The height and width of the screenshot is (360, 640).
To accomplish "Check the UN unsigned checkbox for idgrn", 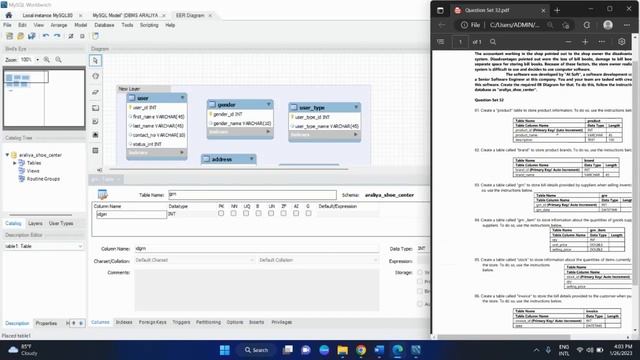I will point(271,213).
